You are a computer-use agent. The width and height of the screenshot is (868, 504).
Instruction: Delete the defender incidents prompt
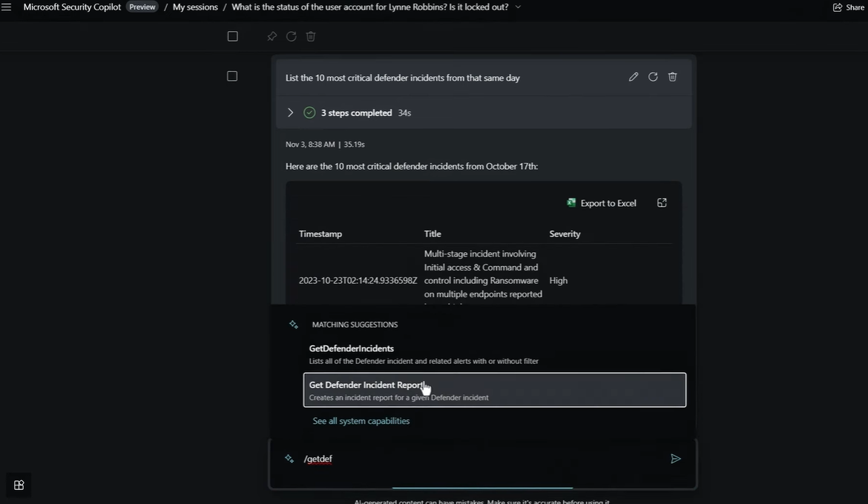pyautogui.click(x=672, y=77)
